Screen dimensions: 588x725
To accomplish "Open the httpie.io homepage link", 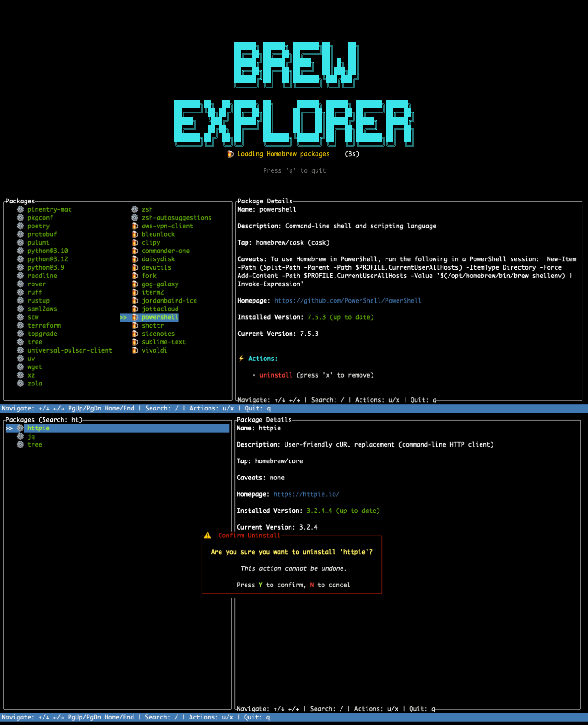I will point(306,494).
